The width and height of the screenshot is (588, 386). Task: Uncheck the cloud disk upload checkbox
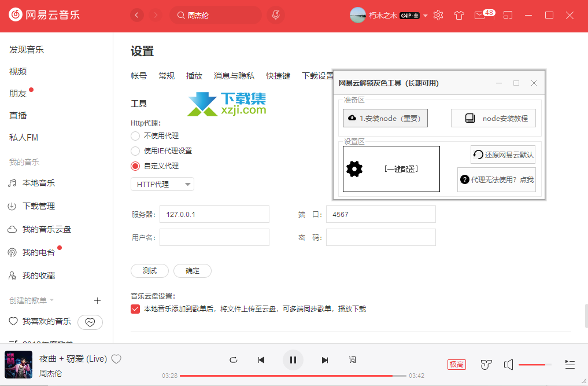135,309
